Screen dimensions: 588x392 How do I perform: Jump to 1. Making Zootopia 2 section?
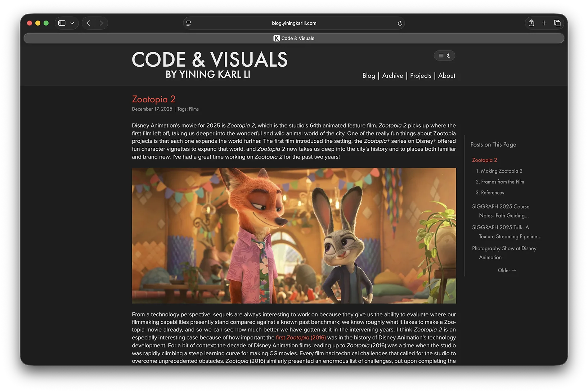tap(499, 171)
